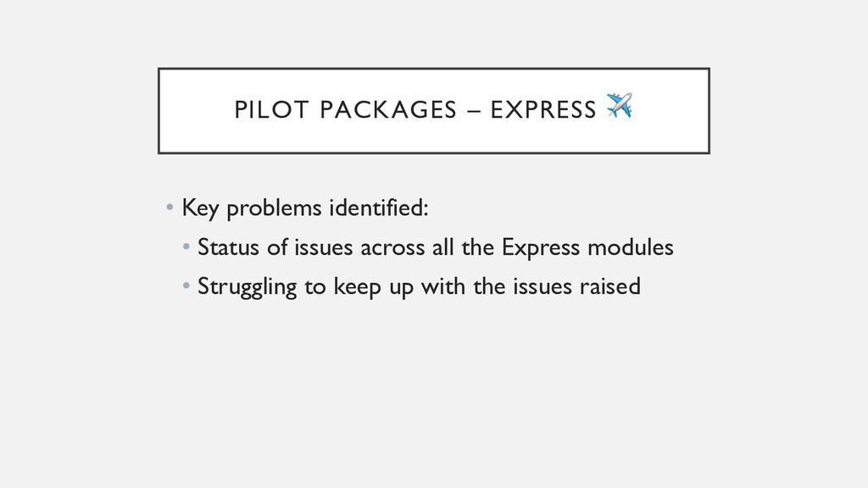This screenshot has height=488, width=868.
Task: Click the word problems in first bullet
Action: click(x=274, y=208)
